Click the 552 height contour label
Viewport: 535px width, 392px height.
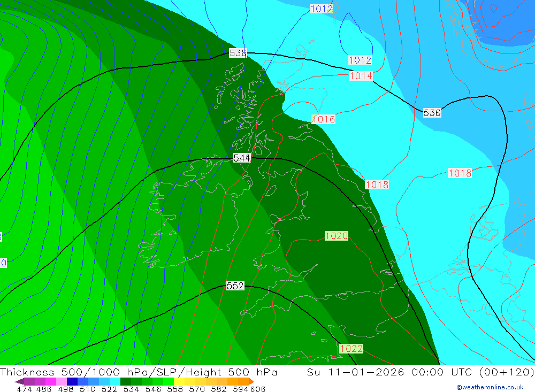[x=235, y=286]
